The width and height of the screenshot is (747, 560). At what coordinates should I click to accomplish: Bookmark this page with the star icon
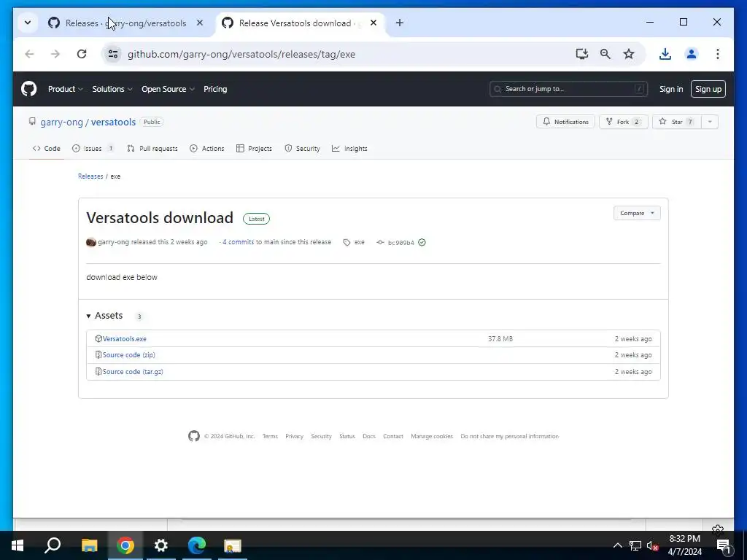pos(629,54)
